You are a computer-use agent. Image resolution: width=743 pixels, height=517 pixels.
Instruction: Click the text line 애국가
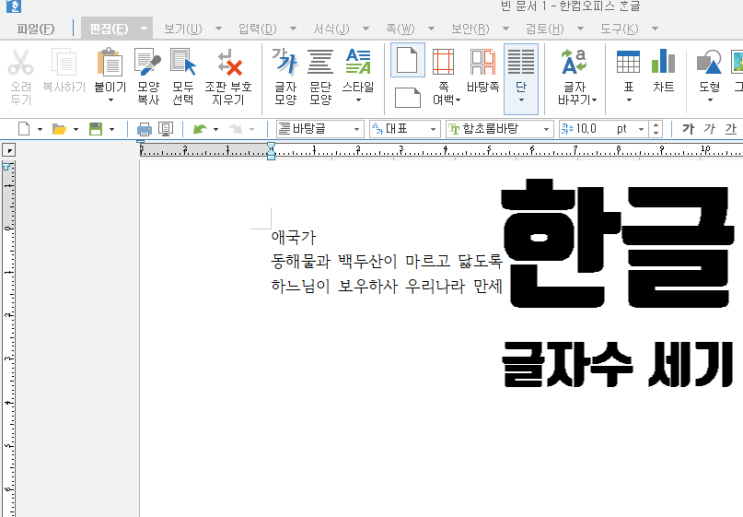click(293, 237)
